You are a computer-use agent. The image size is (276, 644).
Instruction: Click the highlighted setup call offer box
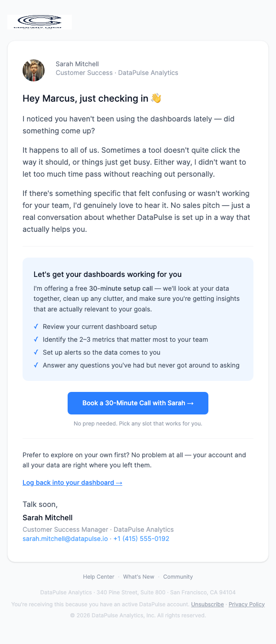[138, 319]
